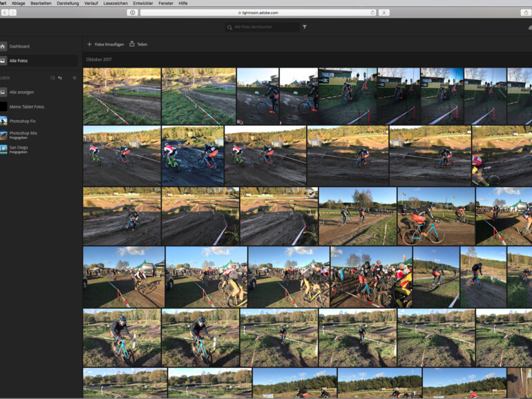Click the Alle Fotos picture icon
Viewport: 532px width, 399px height.
click(3, 61)
